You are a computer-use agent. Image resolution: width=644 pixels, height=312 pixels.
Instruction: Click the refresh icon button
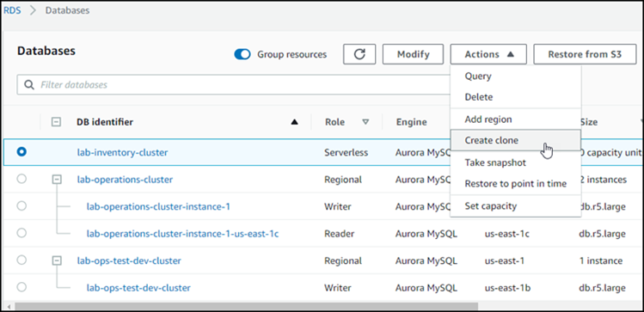click(x=359, y=54)
